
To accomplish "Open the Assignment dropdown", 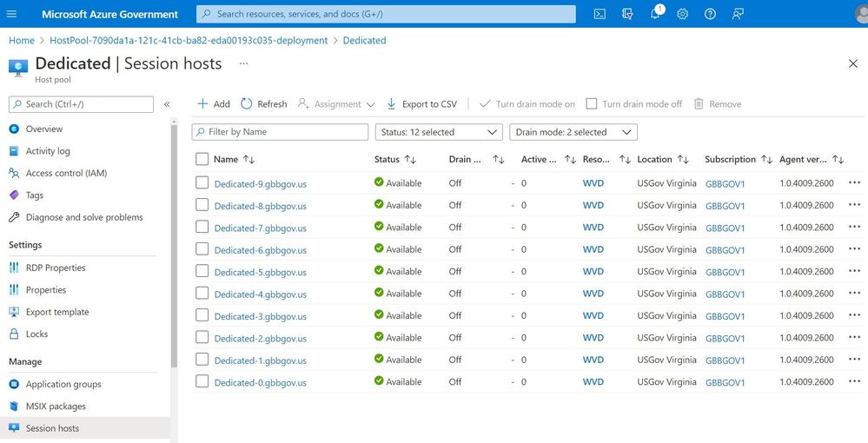I will point(336,104).
